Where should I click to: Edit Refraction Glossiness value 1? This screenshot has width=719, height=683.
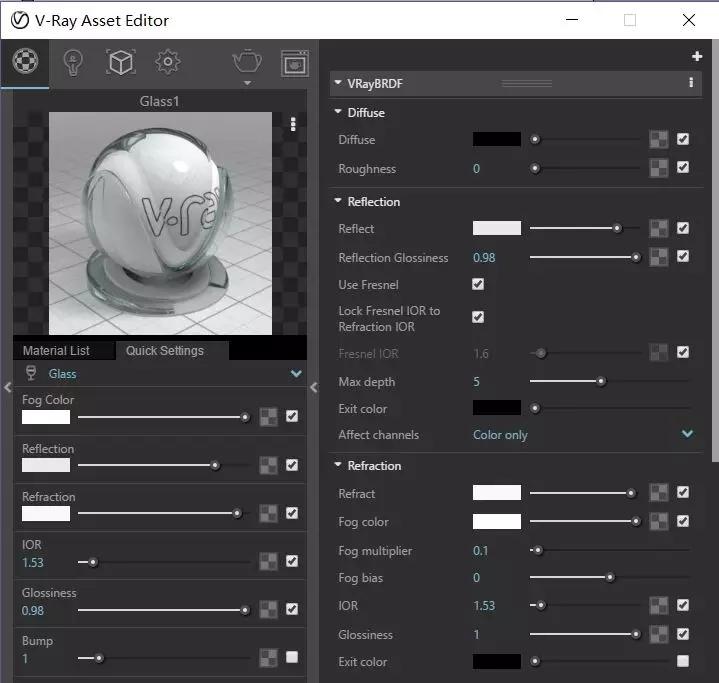pyautogui.click(x=476, y=634)
